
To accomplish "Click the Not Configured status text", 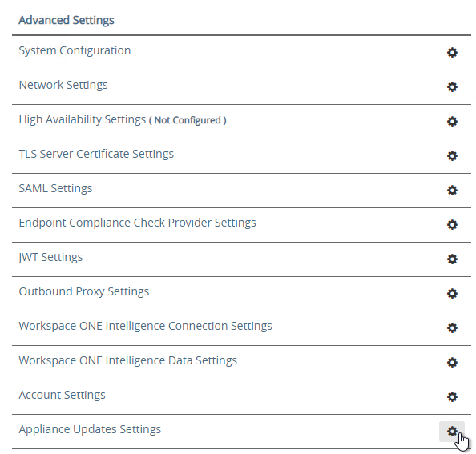I will (188, 120).
